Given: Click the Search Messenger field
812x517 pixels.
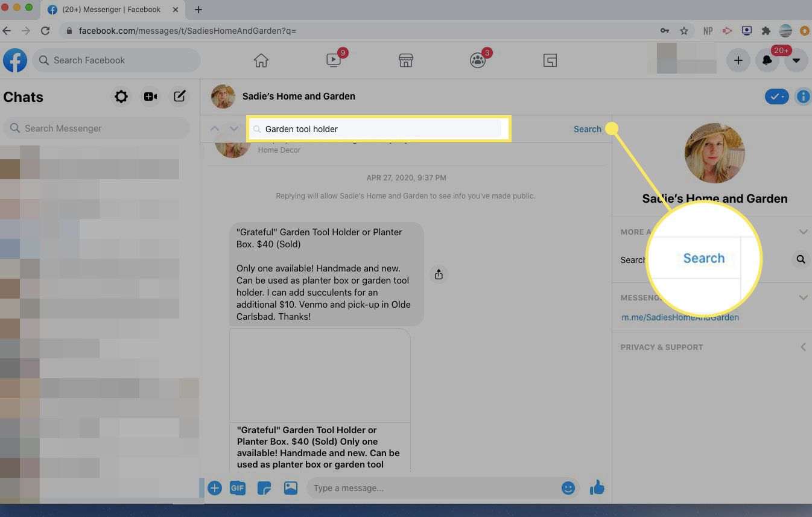Looking at the screenshot, I should click(97, 128).
